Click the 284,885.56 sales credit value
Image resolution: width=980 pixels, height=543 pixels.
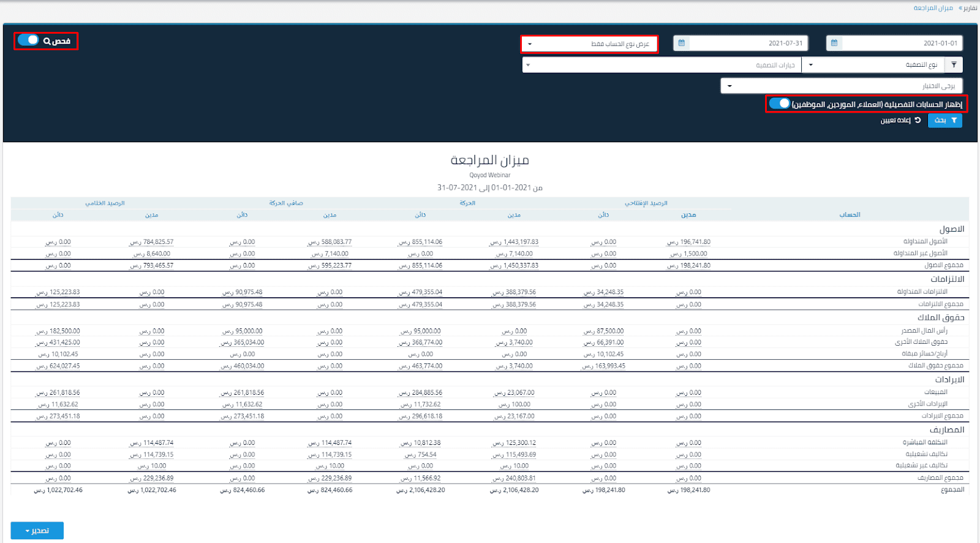coord(420,393)
